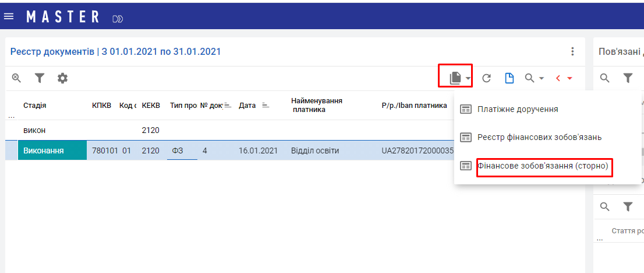Viewport: 644px width, 273px height.
Task: Choose Реєстр фінансових зобов'язань menu item
Action: pyautogui.click(x=539, y=137)
